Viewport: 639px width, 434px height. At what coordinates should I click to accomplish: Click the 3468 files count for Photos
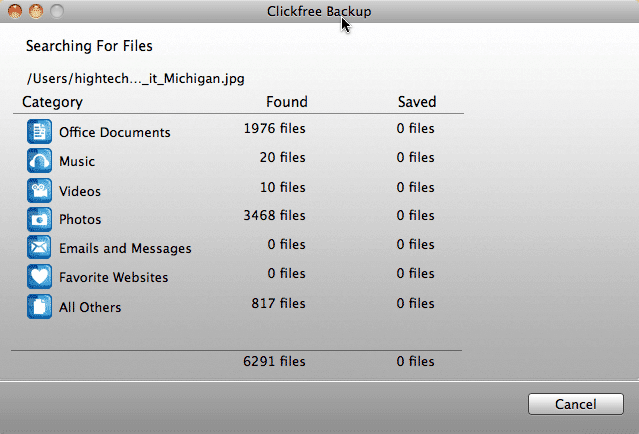click(274, 215)
